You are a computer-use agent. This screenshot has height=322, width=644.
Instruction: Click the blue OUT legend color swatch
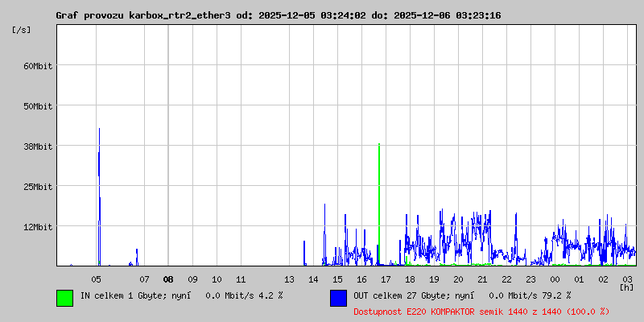click(x=338, y=298)
